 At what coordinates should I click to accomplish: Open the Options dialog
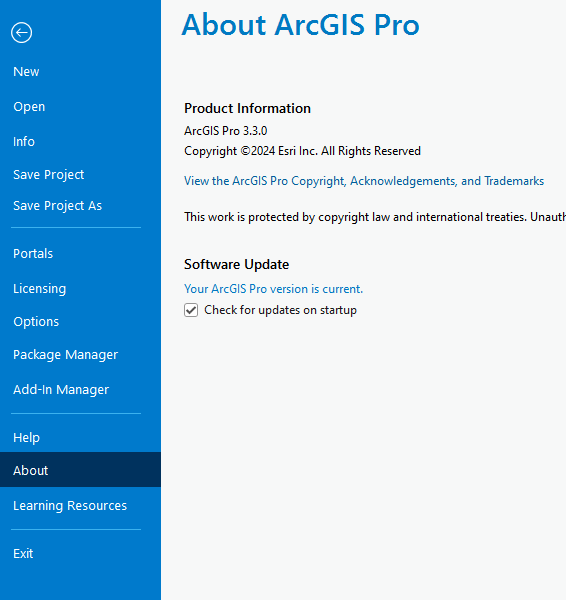point(36,321)
